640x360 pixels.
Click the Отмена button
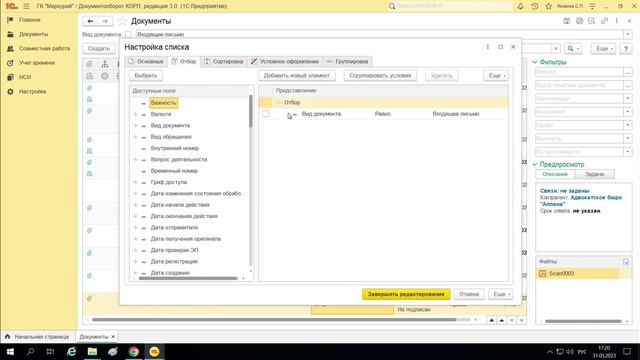[469, 294]
